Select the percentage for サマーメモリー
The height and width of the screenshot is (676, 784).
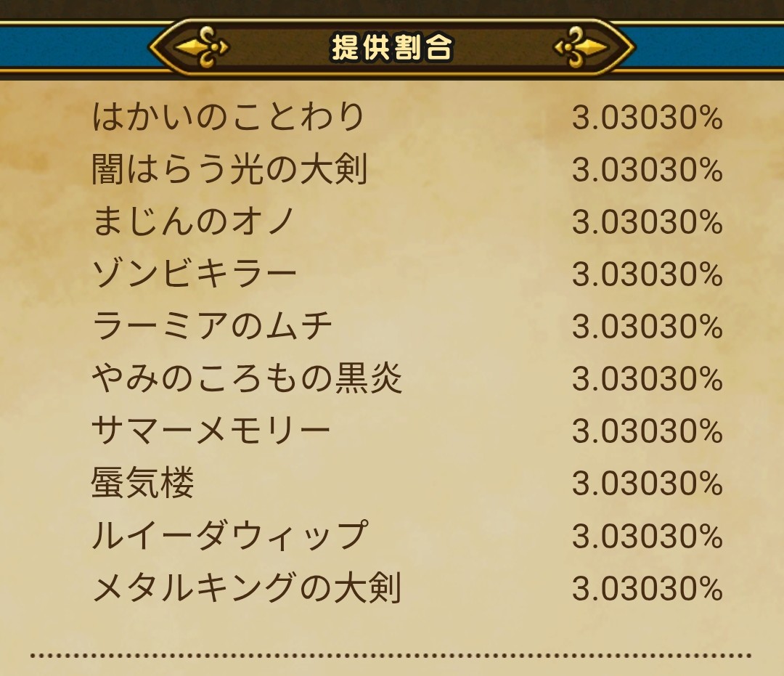(647, 432)
